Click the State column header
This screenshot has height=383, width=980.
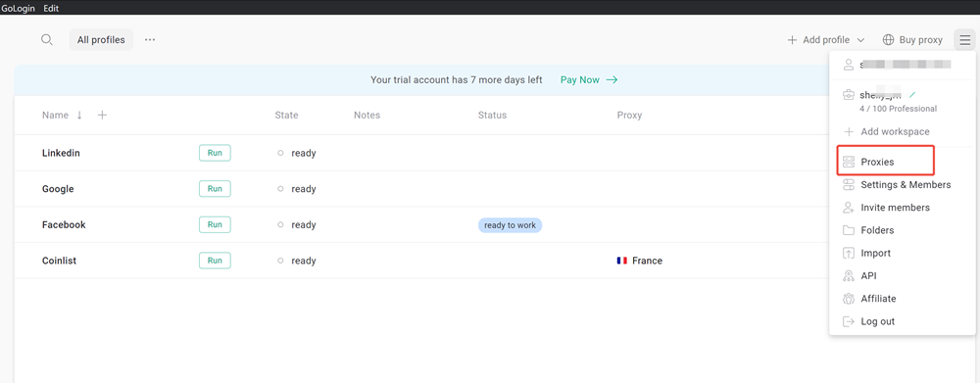tap(286, 115)
